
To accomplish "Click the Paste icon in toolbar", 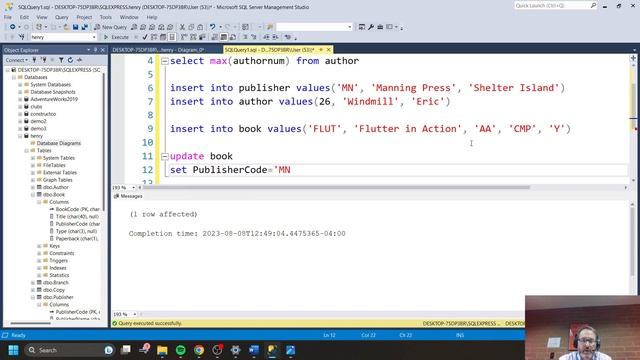I will tap(200, 27).
